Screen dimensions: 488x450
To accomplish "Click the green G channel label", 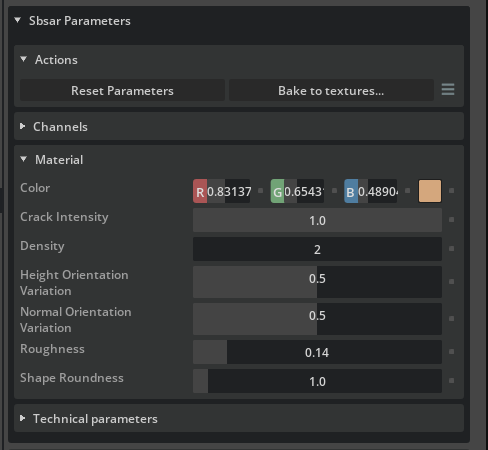I will 277,191.
